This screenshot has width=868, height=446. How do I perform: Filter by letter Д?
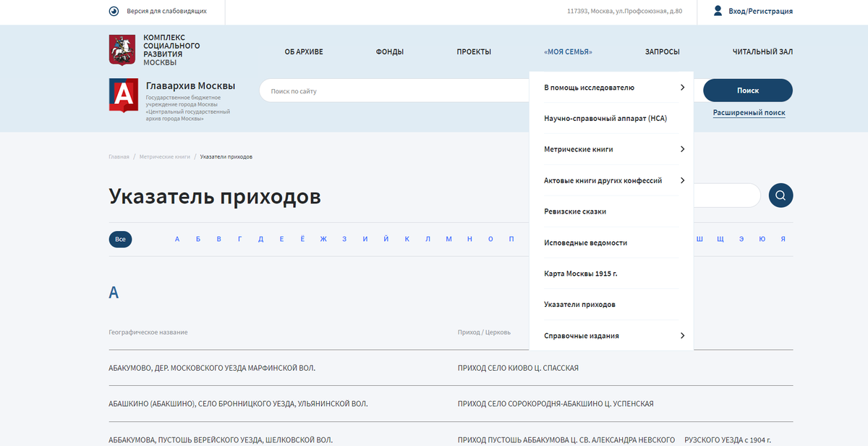[x=260, y=239]
